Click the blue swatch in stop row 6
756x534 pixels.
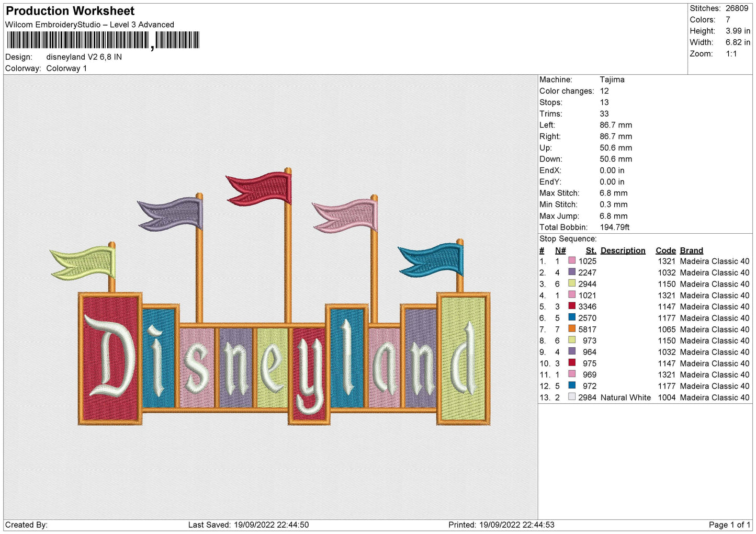tap(572, 318)
